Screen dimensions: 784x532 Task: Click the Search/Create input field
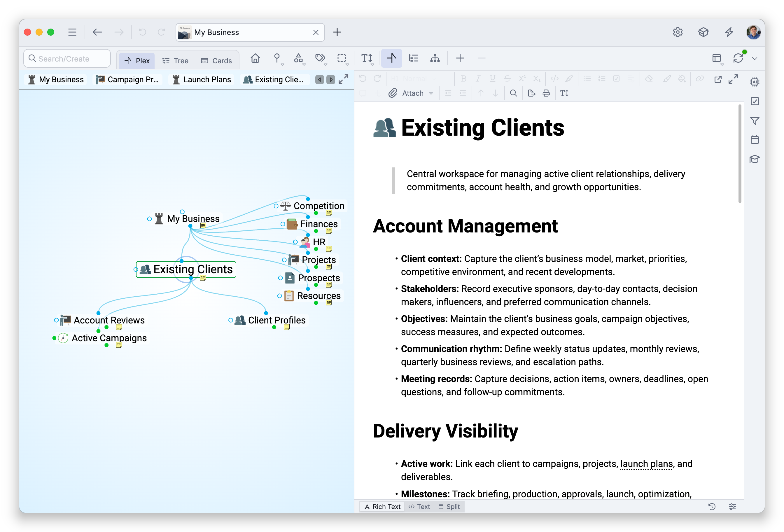coord(67,59)
